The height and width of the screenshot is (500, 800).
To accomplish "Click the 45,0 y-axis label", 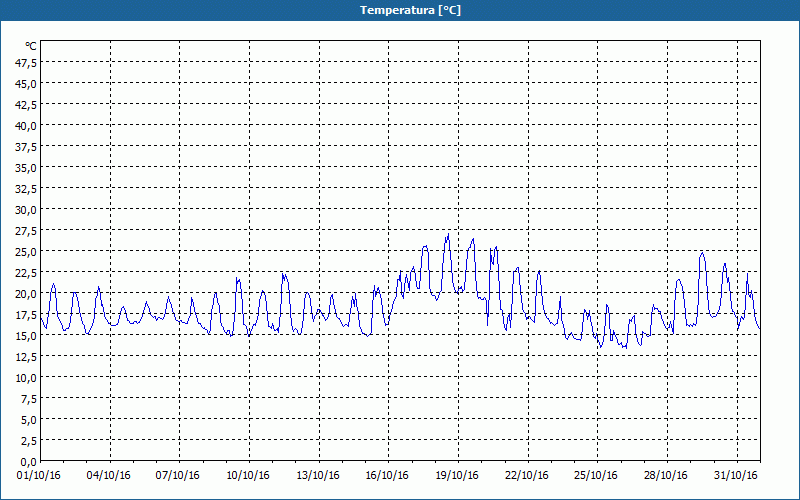I will coord(27,84).
